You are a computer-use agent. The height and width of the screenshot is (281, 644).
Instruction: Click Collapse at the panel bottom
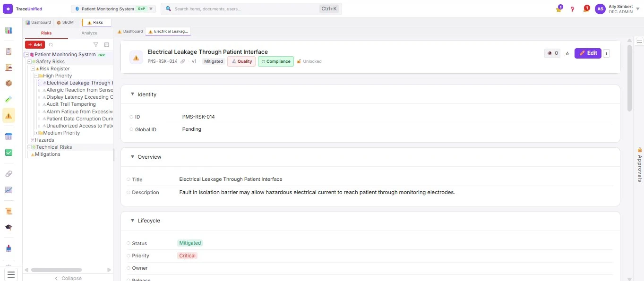[68, 278]
